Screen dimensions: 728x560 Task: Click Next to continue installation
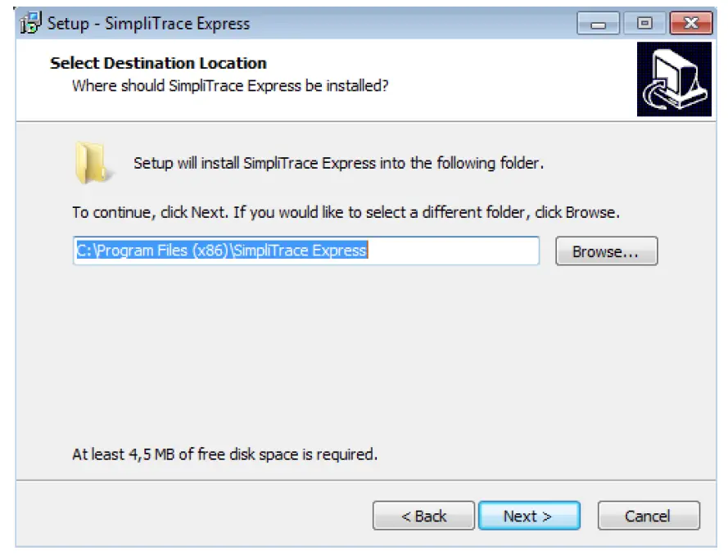(530, 516)
